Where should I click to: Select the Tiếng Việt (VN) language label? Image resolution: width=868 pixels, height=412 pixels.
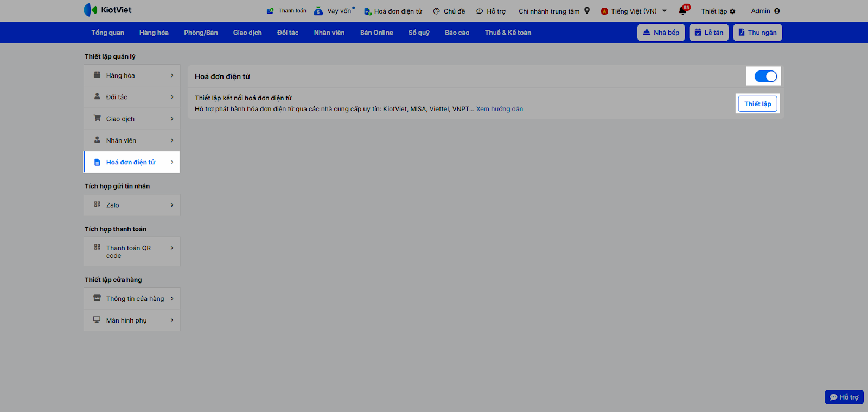click(634, 11)
